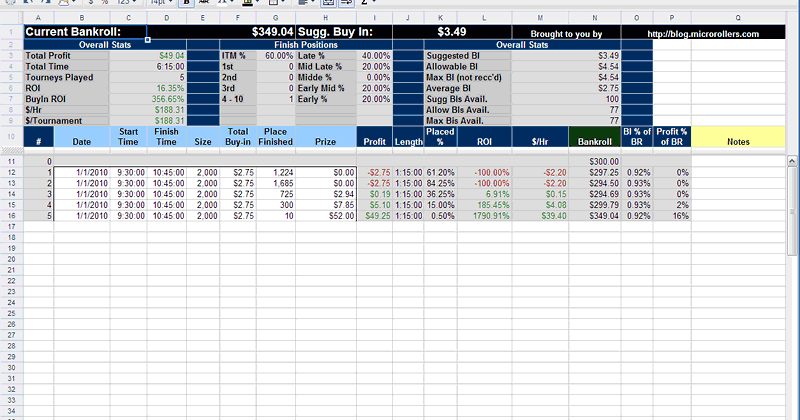The image size is (800, 420).
Task: Select row 25 header
Action: pos(11,313)
